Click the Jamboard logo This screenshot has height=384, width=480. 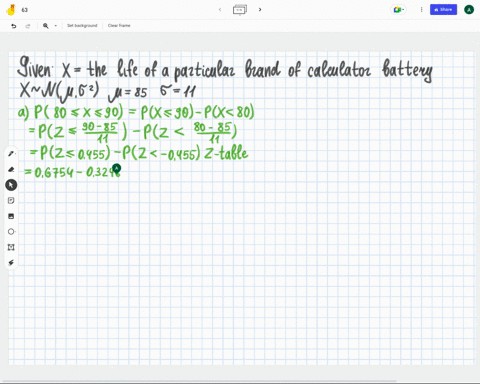point(11,10)
